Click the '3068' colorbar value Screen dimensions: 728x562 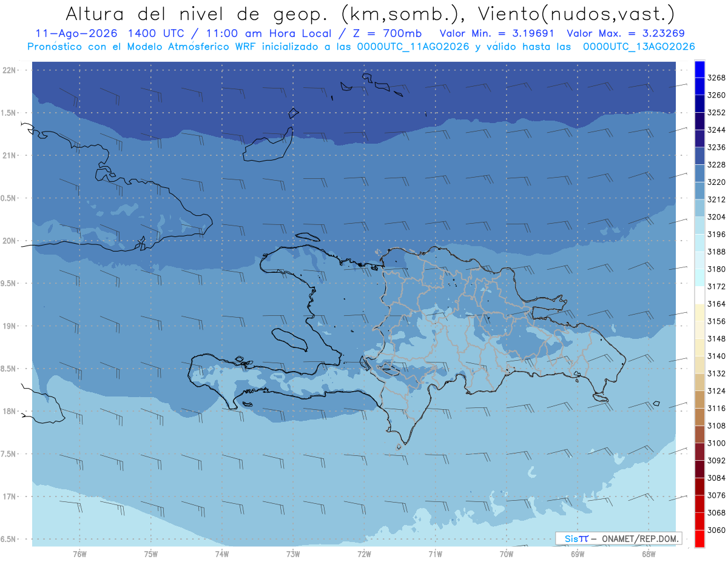click(716, 513)
